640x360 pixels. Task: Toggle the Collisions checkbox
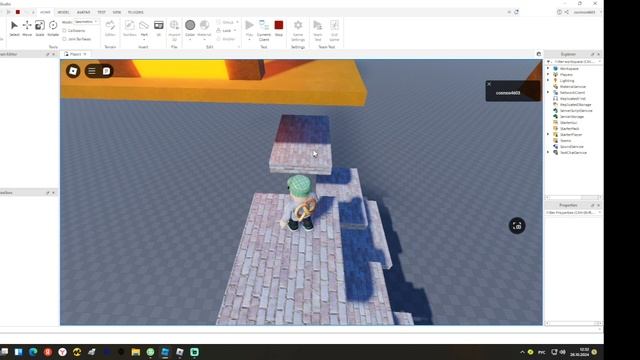64,31
